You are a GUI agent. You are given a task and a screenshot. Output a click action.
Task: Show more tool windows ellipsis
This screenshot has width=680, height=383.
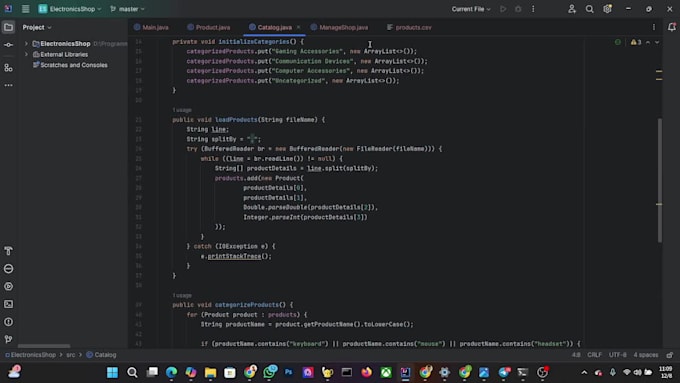coord(8,85)
